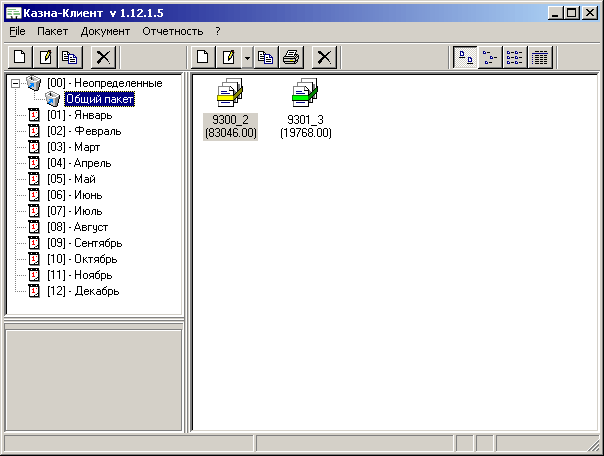Select the [04] - Апрель tree item
The image size is (604, 456).
pos(79,163)
